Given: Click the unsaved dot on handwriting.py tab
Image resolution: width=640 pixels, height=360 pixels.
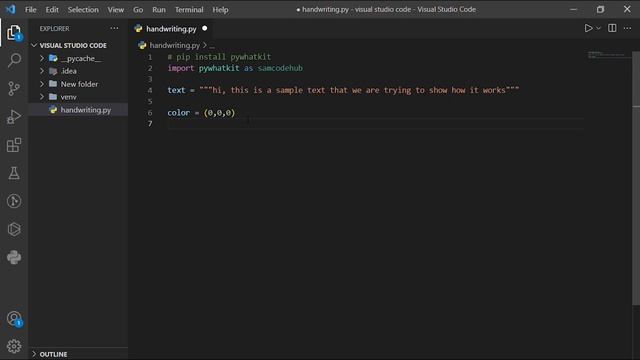Looking at the screenshot, I should pos(204,28).
